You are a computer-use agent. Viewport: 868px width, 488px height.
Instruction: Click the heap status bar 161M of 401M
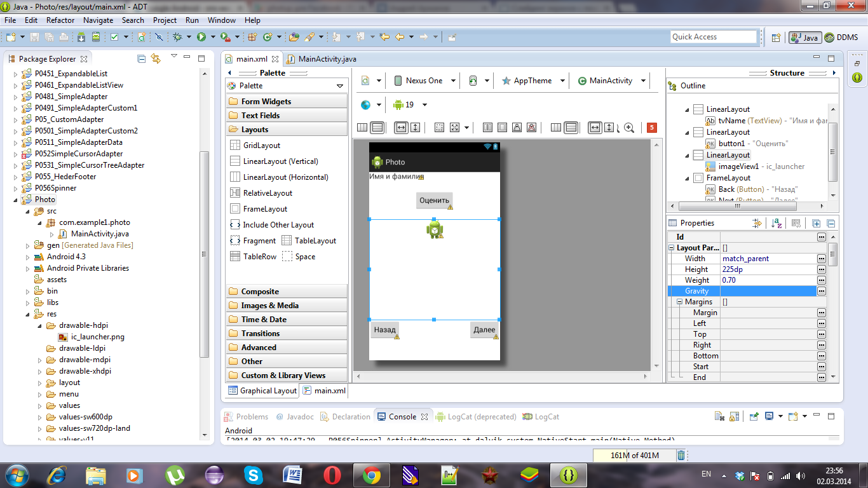(635, 455)
